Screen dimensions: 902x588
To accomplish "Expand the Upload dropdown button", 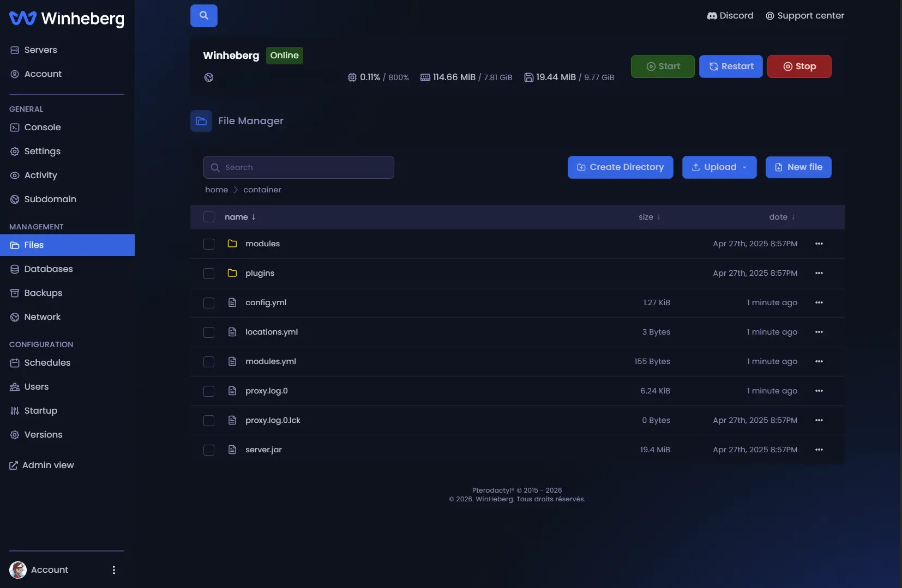I will pyautogui.click(x=719, y=167).
